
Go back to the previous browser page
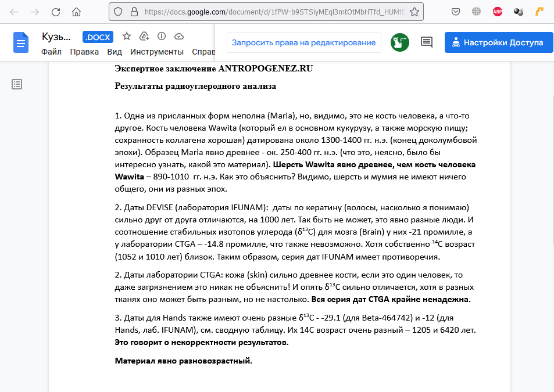click(14, 12)
